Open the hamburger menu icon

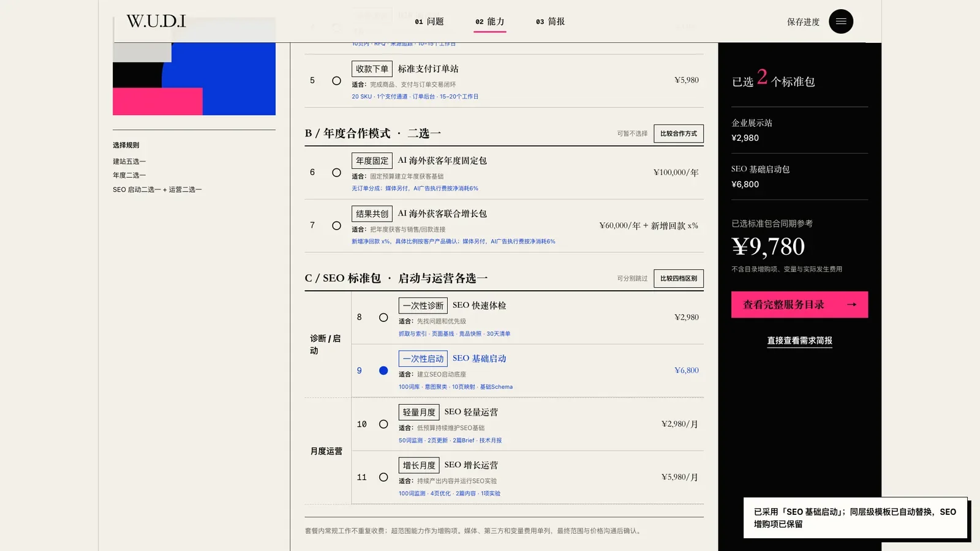click(x=840, y=21)
